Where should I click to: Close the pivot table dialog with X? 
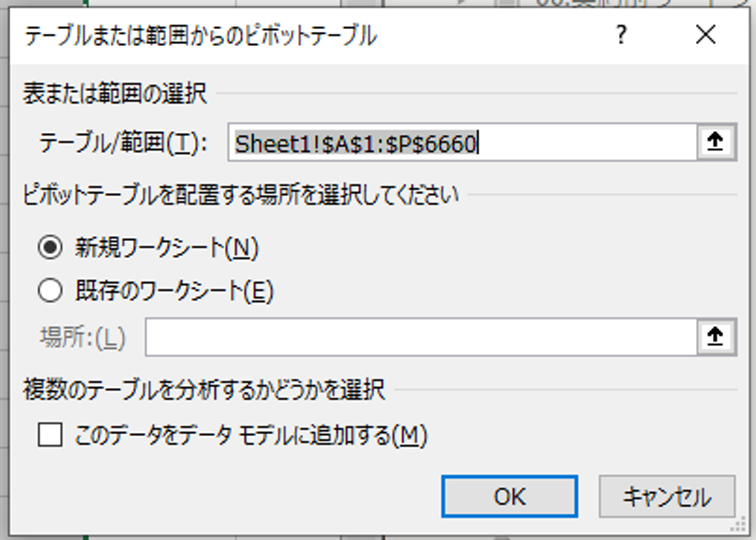(705, 35)
